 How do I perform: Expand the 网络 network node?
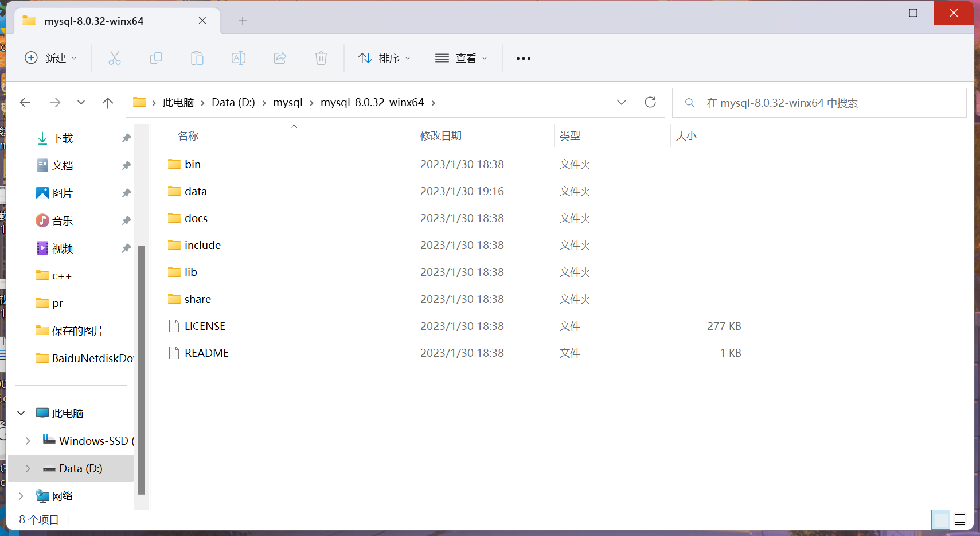(21, 496)
